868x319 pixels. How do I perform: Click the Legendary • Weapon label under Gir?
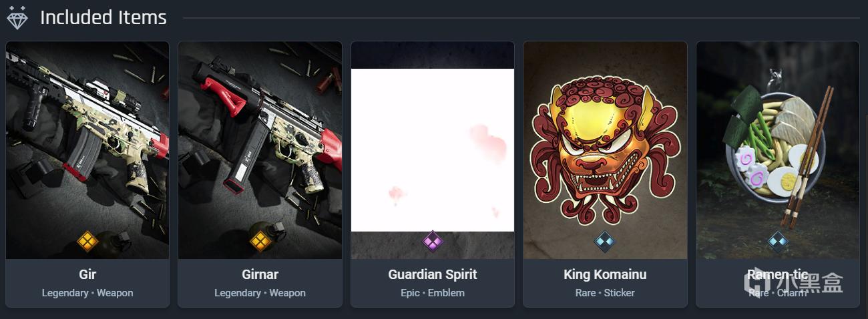[x=87, y=293]
